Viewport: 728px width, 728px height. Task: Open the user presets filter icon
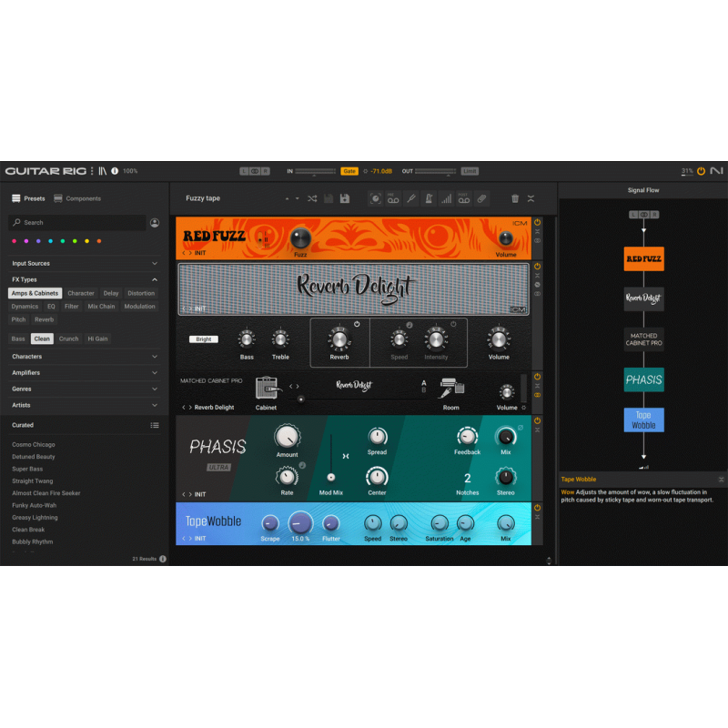pos(155,223)
